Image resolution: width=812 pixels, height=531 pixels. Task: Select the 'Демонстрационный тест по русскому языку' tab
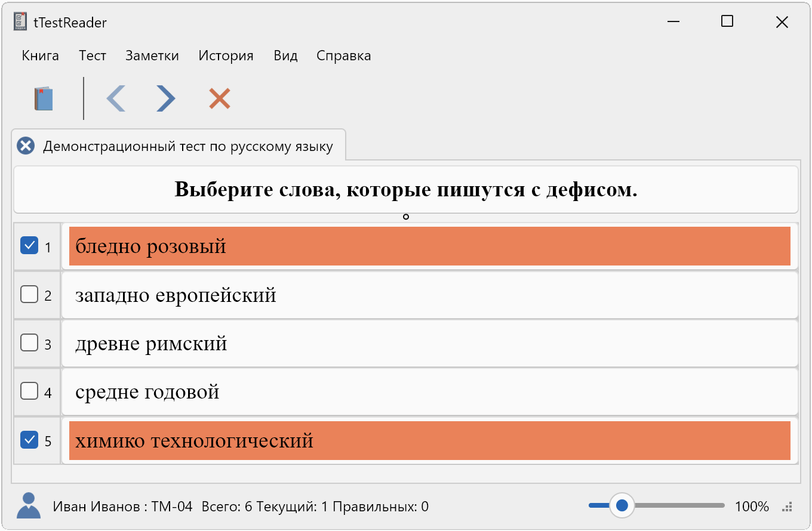point(187,146)
